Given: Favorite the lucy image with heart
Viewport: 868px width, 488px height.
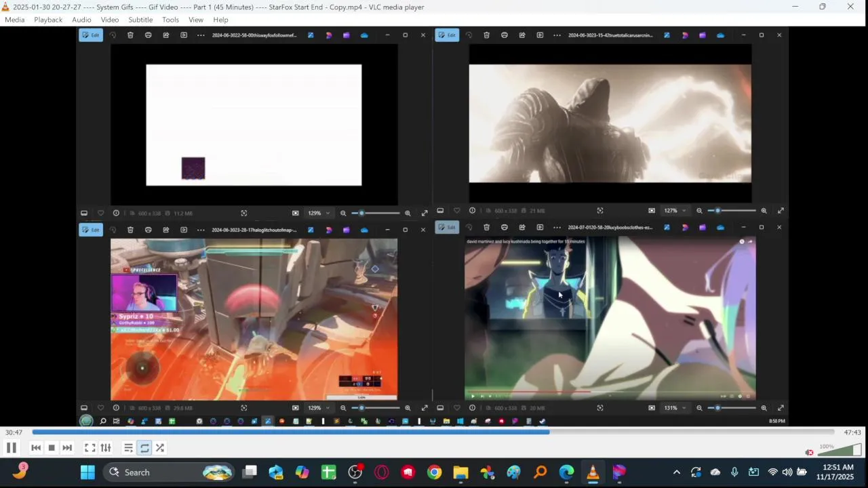Looking at the screenshot, I should point(456,408).
